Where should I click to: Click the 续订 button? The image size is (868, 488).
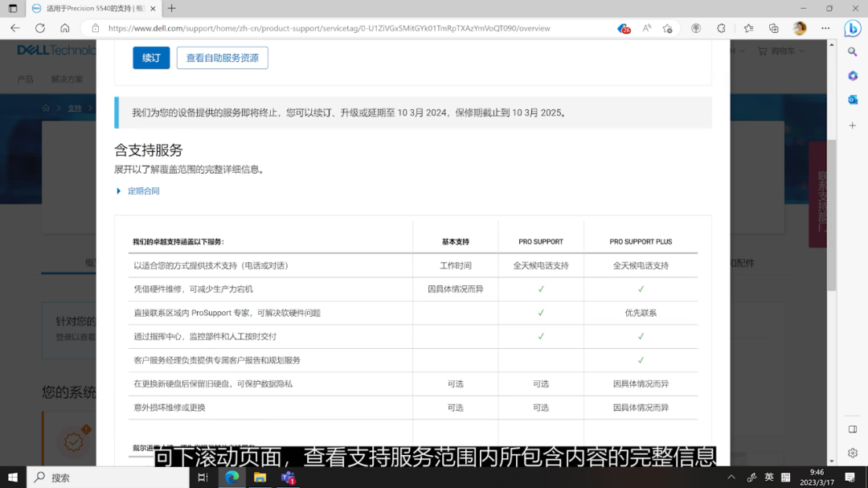click(151, 57)
